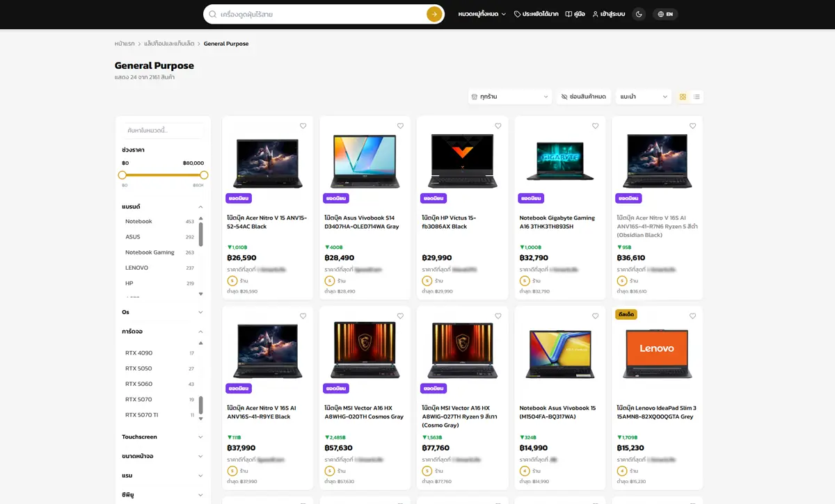Favorite the Acer Nitro V 16S AI Obsidian Black
This screenshot has width=835, height=504.
[x=692, y=126]
